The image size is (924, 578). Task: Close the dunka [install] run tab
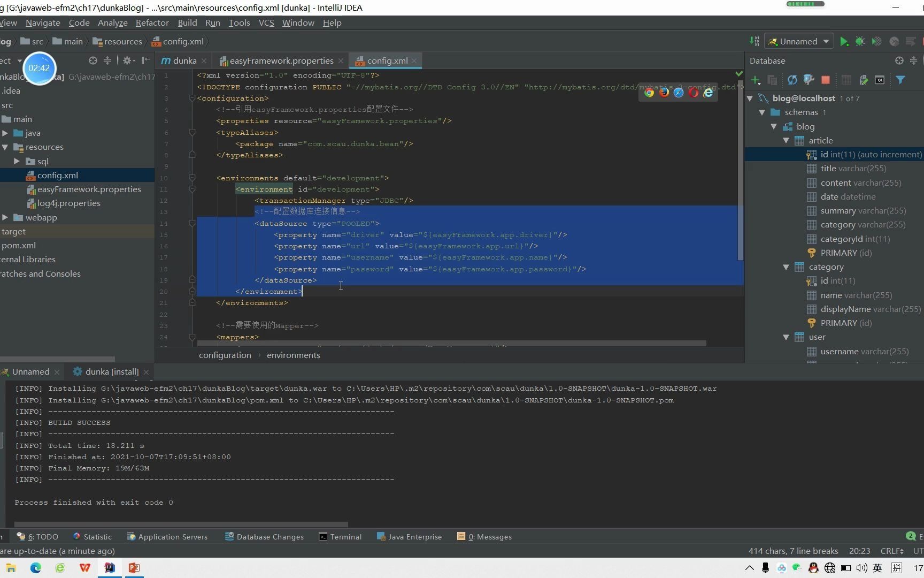pos(146,372)
